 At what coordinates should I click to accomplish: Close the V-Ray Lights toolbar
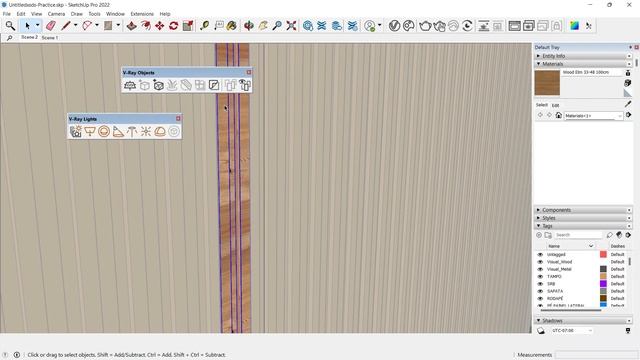point(178,118)
